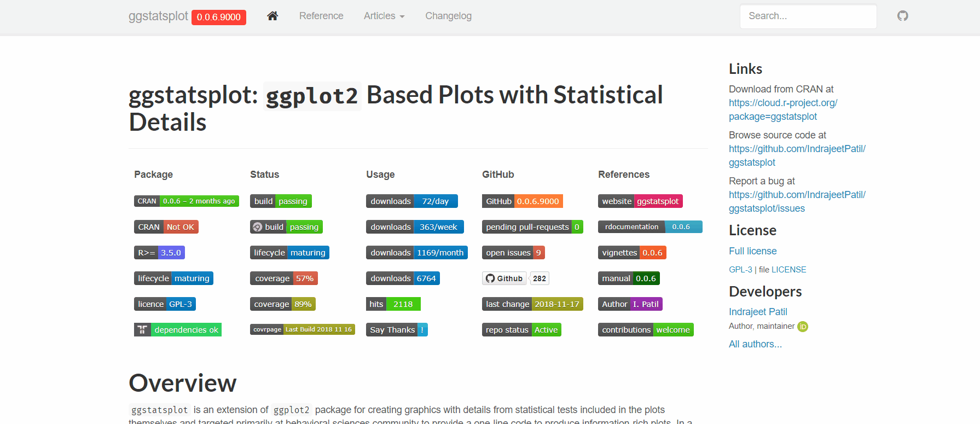Click the ggstatsplot brand title

tap(158, 16)
